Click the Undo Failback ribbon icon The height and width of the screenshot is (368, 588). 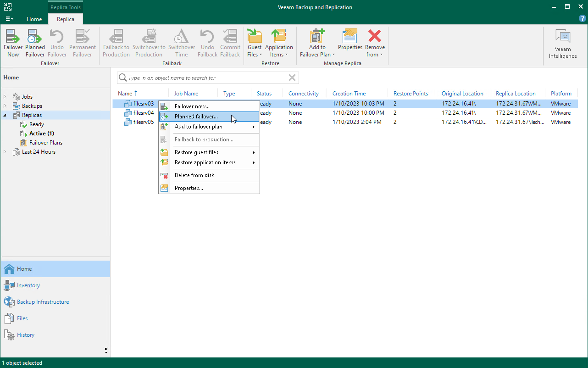tap(207, 43)
